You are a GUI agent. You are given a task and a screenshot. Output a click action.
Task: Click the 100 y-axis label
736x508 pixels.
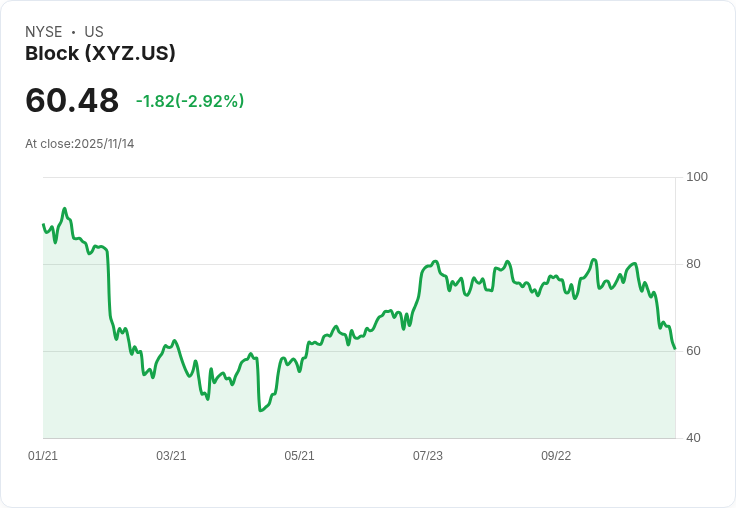click(x=697, y=177)
